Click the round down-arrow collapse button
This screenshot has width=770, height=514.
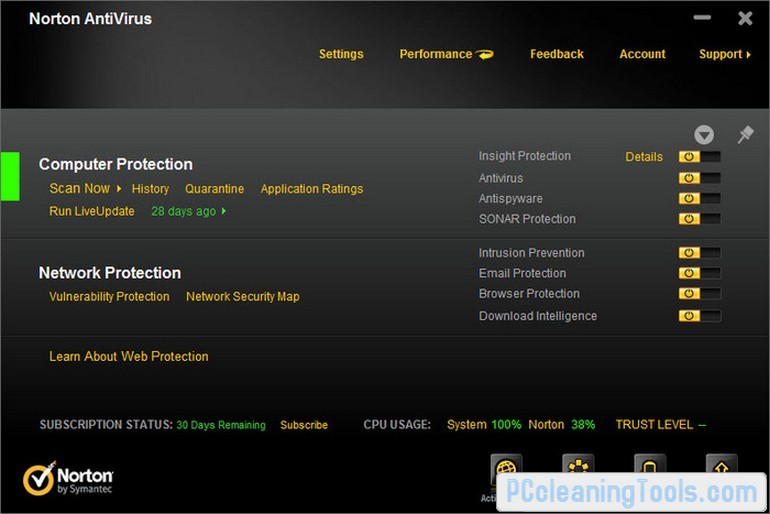click(x=704, y=135)
